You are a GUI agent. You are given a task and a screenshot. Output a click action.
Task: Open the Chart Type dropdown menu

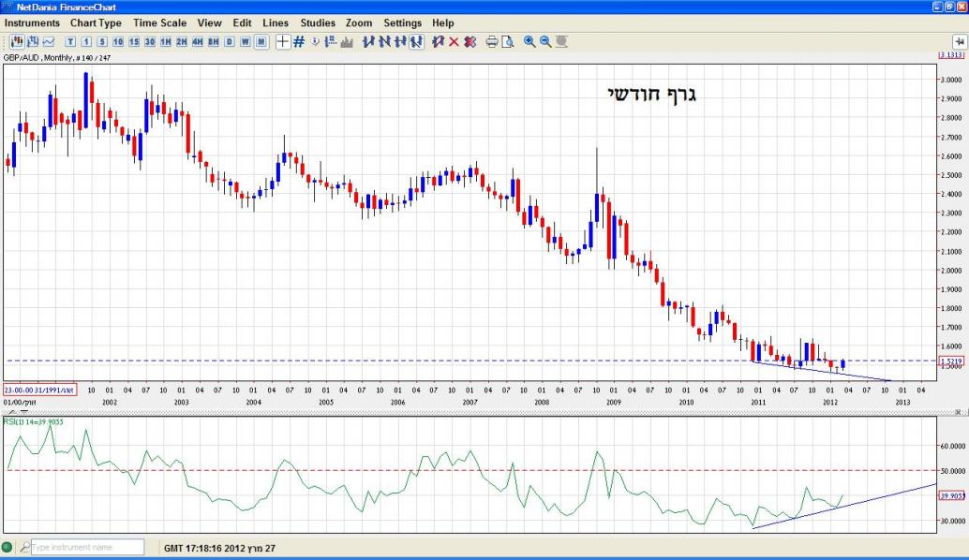[x=96, y=22]
